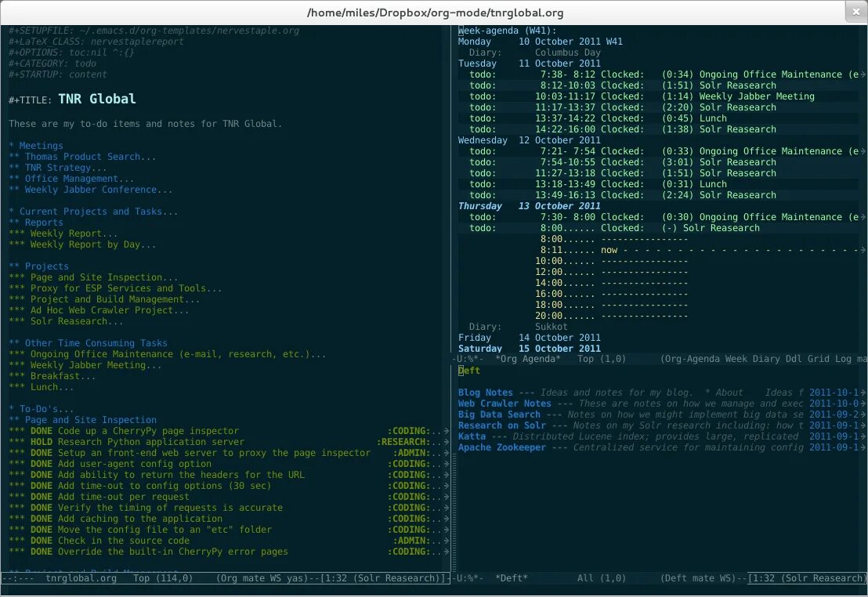The image size is (868, 597).
Task: Click DONE keyword on user-agent config option
Action: coord(42,464)
